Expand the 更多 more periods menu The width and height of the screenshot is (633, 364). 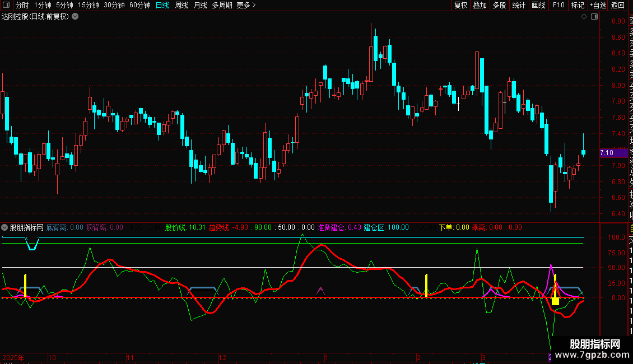coord(246,5)
